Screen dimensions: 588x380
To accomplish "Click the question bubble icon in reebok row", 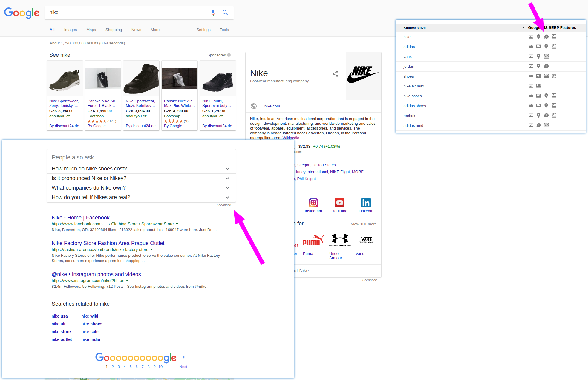I will tap(546, 116).
